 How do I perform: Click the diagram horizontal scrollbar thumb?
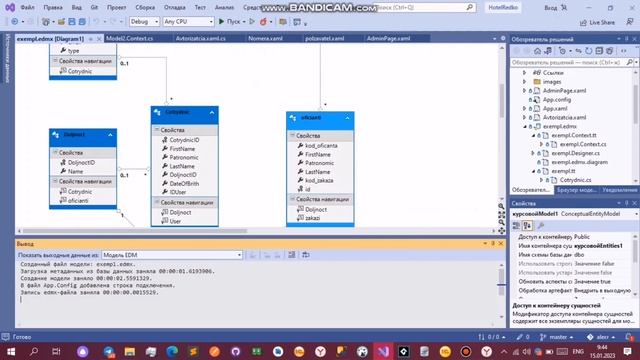tap(135, 231)
